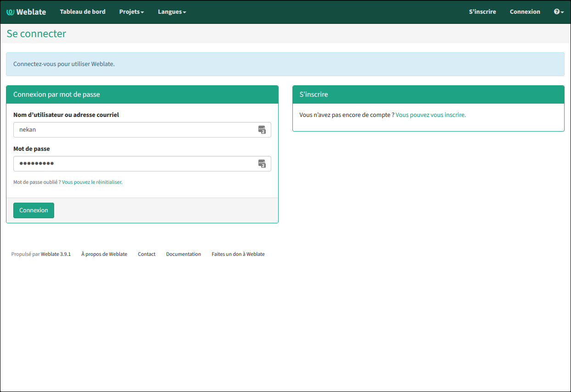571x392 pixels.
Task: Click 'Vous pouvez le réinitialiser' link
Action: point(92,182)
